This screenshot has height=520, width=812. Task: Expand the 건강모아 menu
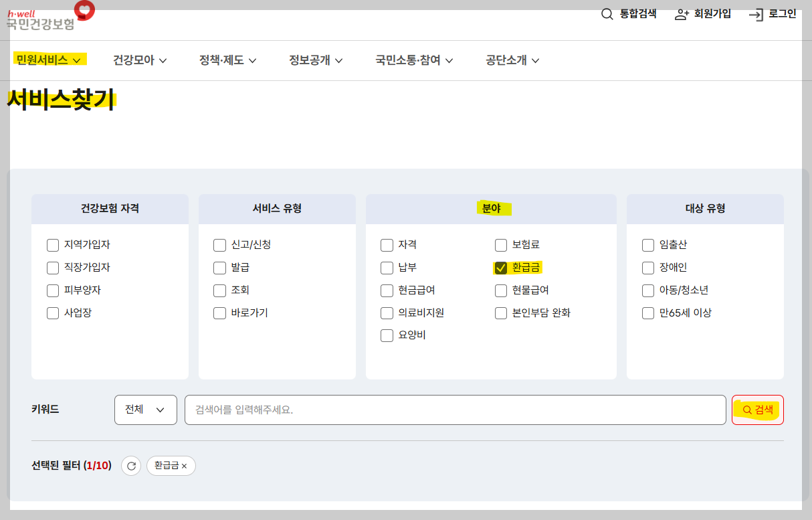click(140, 60)
